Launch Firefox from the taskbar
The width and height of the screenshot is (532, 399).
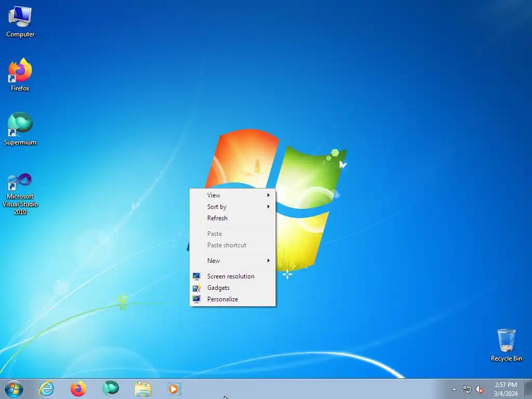[x=78, y=389]
